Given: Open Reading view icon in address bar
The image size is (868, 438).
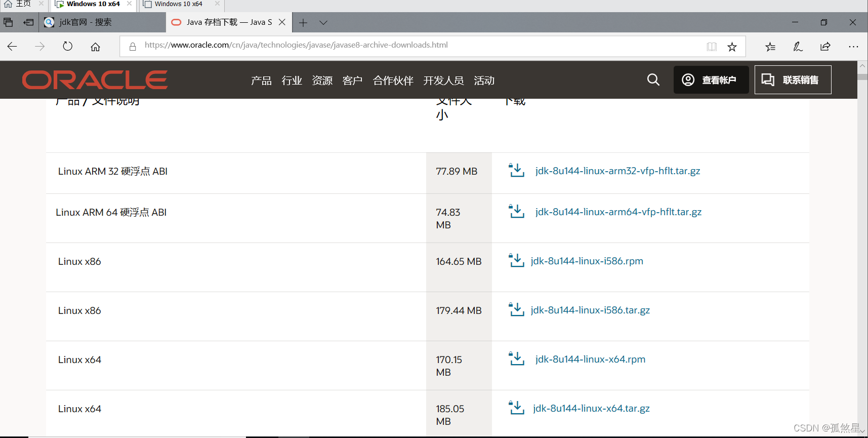Looking at the screenshot, I should (712, 47).
